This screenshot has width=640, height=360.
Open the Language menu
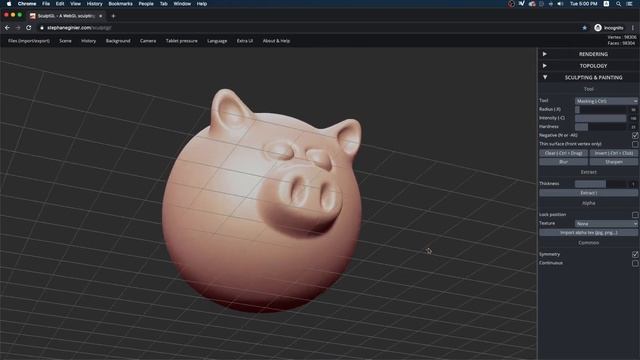click(x=217, y=41)
